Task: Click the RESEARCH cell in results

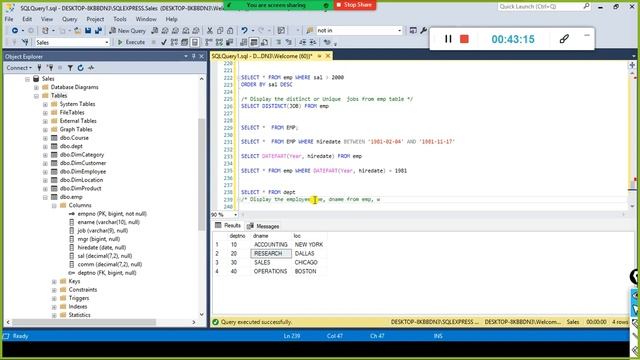Action: point(271,253)
